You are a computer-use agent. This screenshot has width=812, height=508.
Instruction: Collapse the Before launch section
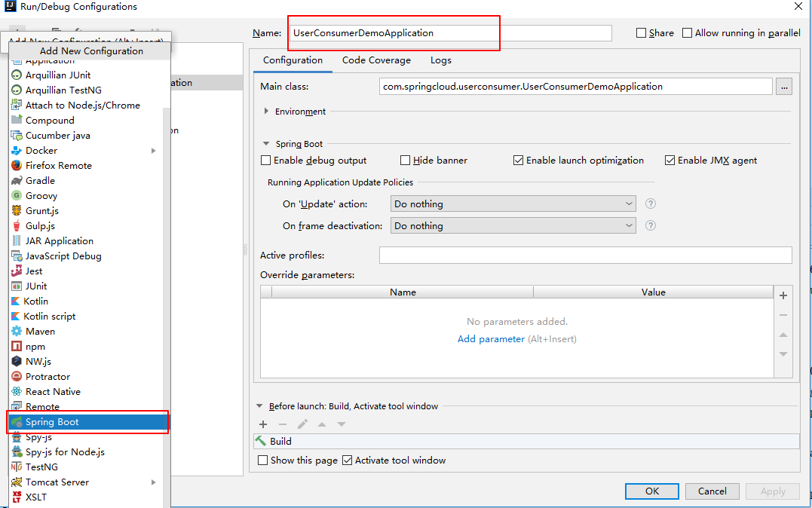click(x=259, y=406)
